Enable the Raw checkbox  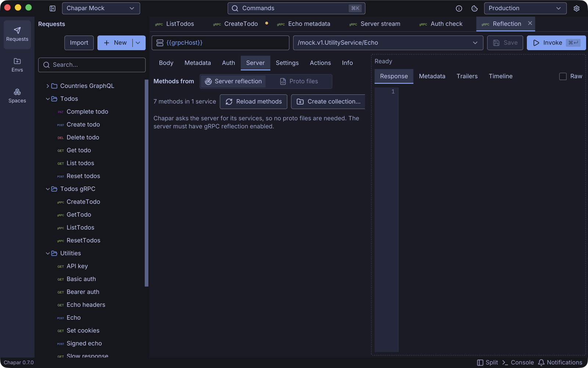click(563, 76)
